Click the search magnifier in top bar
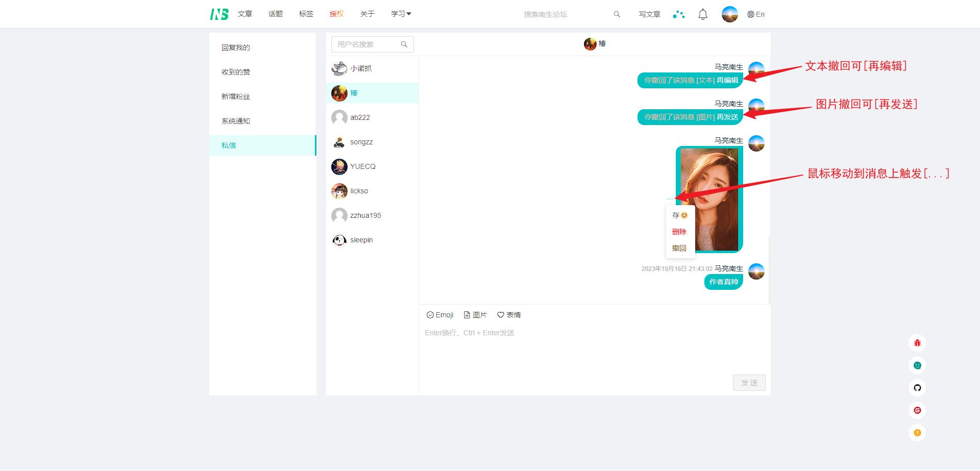Viewport: 980px width, 471px height. (x=617, y=14)
